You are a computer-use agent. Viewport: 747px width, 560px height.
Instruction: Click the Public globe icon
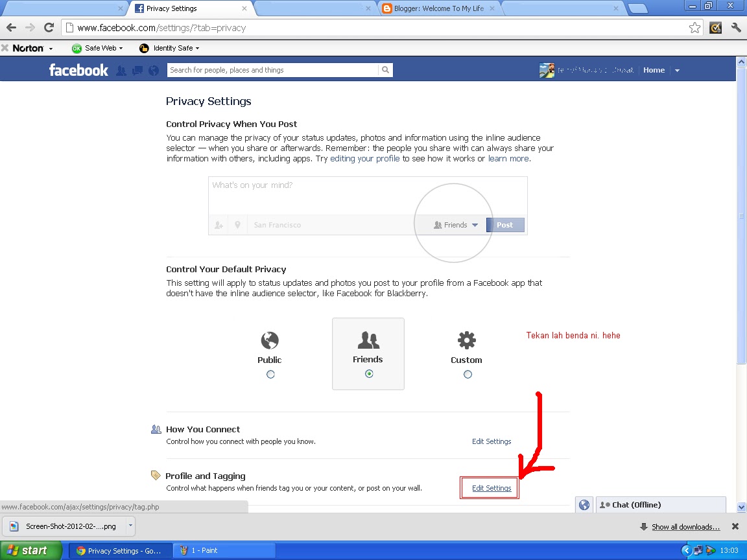(270, 340)
